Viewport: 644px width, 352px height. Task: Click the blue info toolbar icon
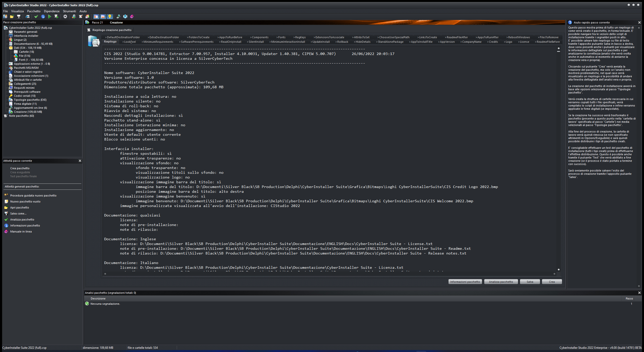click(x=43, y=16)
